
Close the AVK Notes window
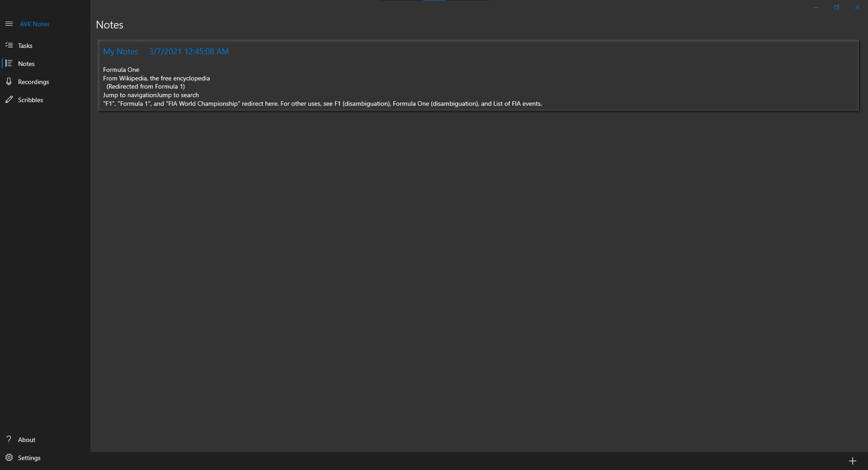[858, 7]
